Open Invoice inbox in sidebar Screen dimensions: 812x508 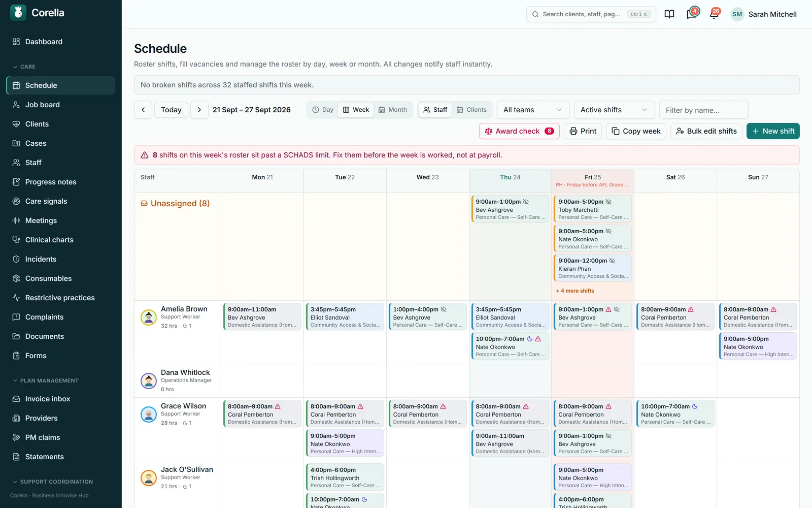click(x=61, y=399)
